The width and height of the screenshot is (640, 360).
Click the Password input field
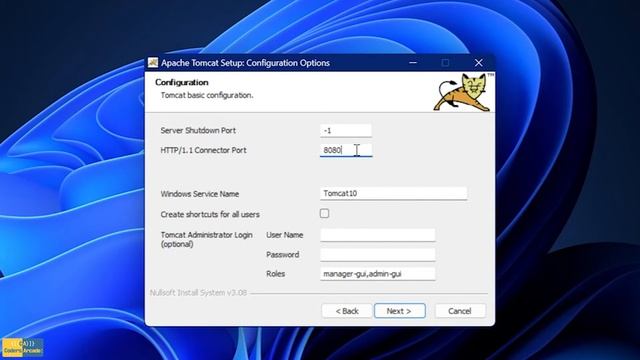tap(378, 255)
